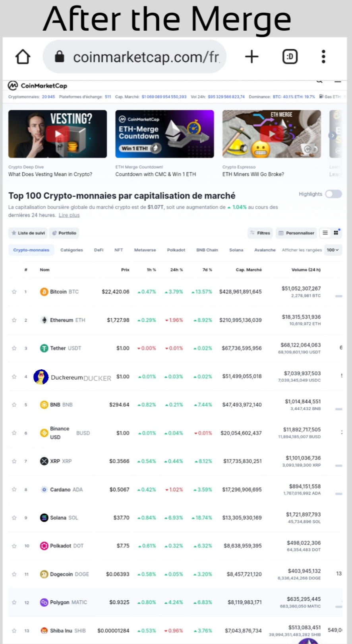
Task: Star Polkadot to add to watchlist
Action: coord(14,546)
